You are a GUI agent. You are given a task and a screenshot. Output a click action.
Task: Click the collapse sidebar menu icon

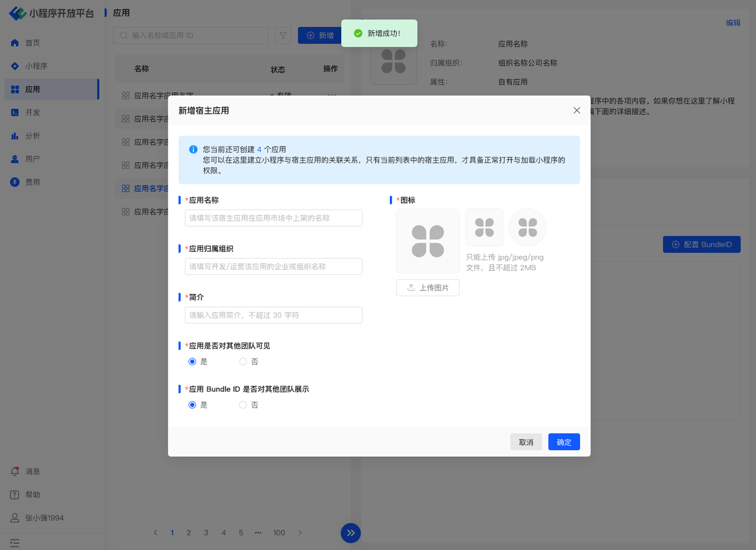point(15,542)
